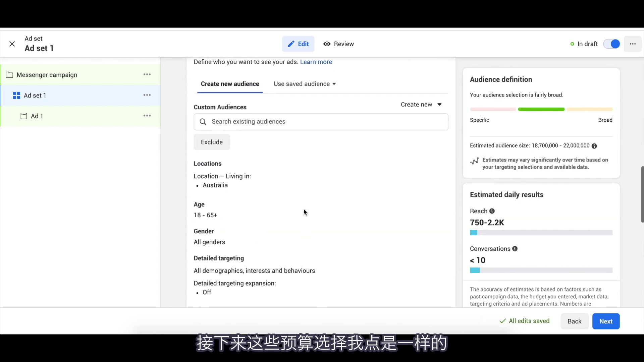The width and height of the screenshot is (644, 362).
Task: Click the Ad 1 document icon
Action: [x=23, y=116]
